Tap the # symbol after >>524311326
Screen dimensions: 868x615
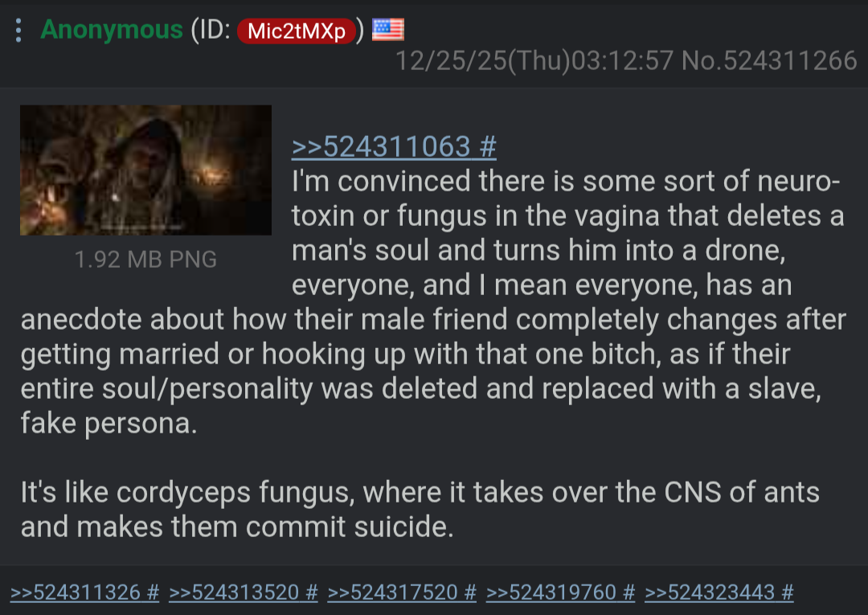coord(153,592)
